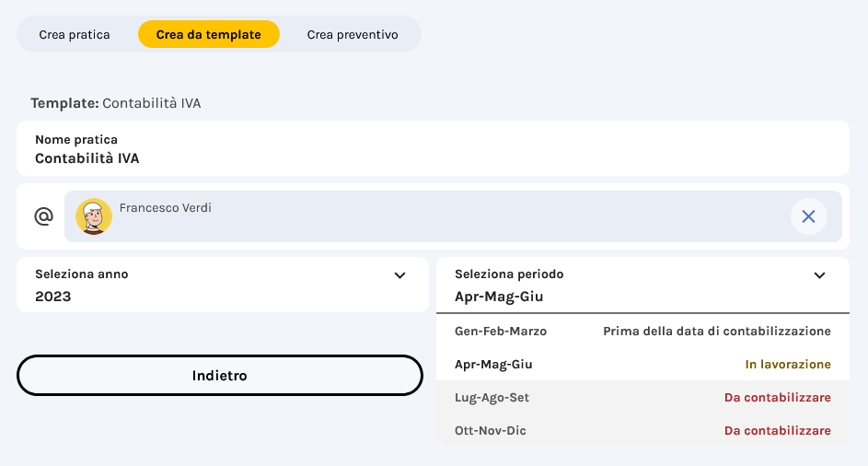Click Francesco Verdi's avatar picture
Image resolution: width=868 pixels, height=466 pixels.
tap(93, 216)
